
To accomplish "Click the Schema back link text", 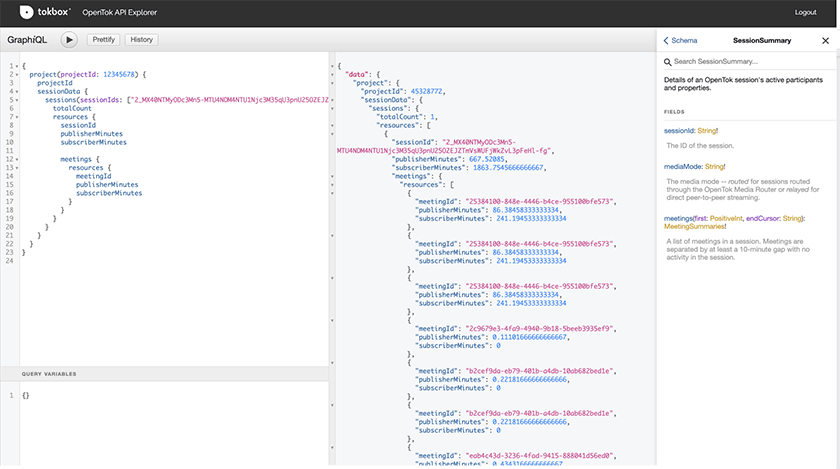I will coord(684,41).
